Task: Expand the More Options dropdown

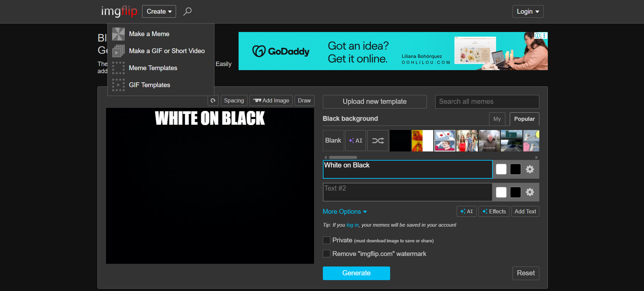Action: tap(345, 212)
